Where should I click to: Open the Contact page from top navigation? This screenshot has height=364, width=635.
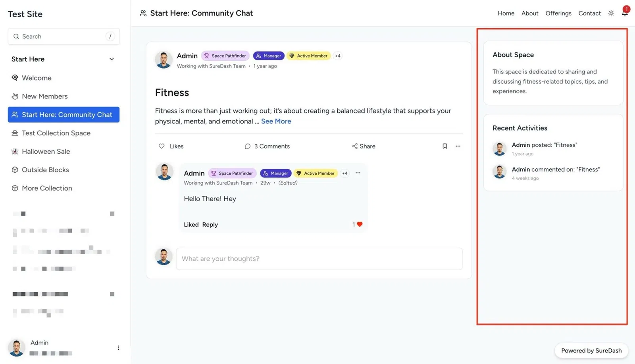589,13
